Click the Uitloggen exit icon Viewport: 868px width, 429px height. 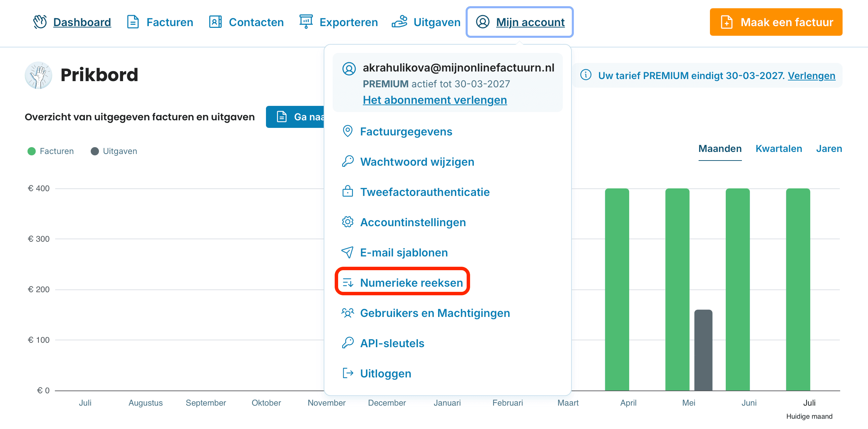point(348,373)
